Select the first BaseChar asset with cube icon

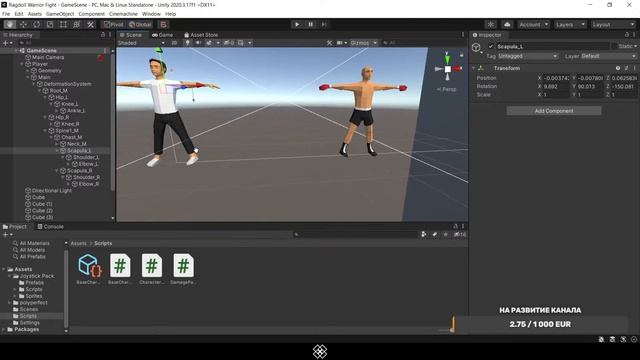click(88, 269)
